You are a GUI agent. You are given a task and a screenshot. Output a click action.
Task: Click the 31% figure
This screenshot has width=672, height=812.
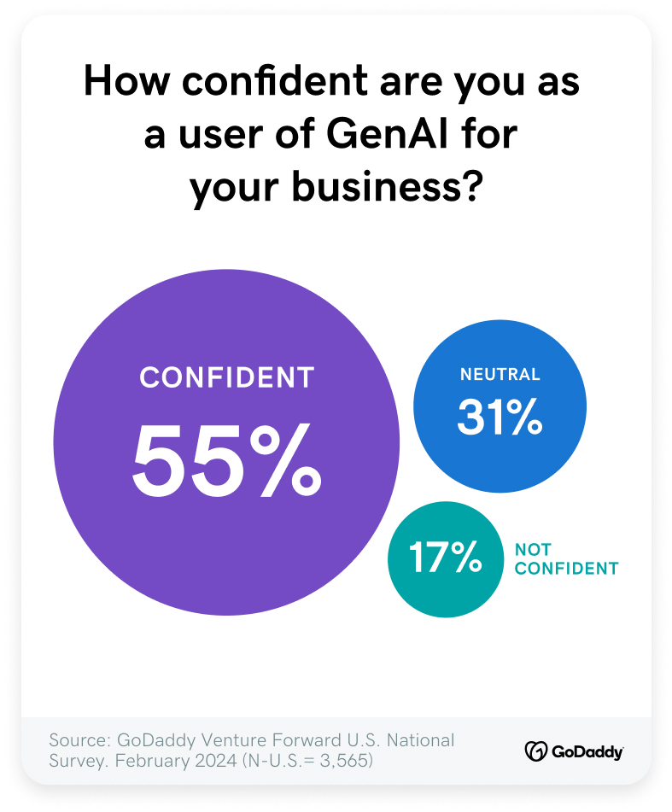[500, 417]
